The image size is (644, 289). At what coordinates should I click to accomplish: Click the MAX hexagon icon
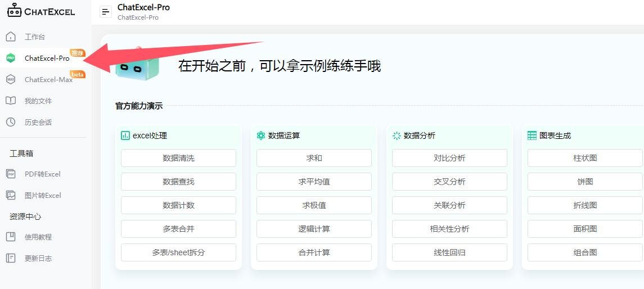tap(11, 80)
